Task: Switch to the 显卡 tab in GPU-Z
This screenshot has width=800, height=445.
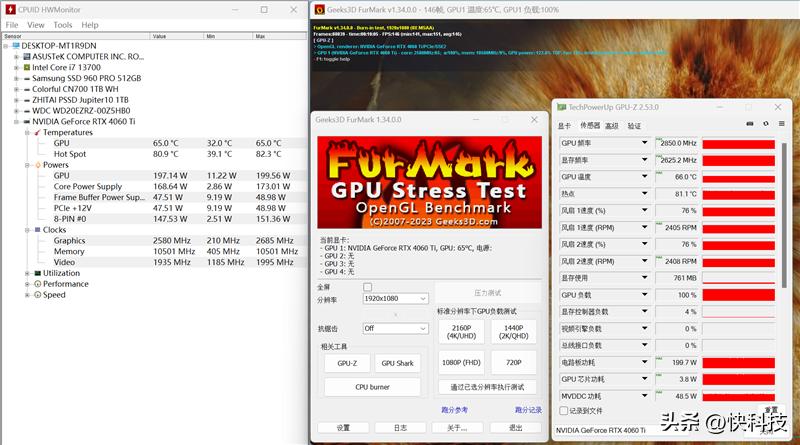Action: point(564,126)
